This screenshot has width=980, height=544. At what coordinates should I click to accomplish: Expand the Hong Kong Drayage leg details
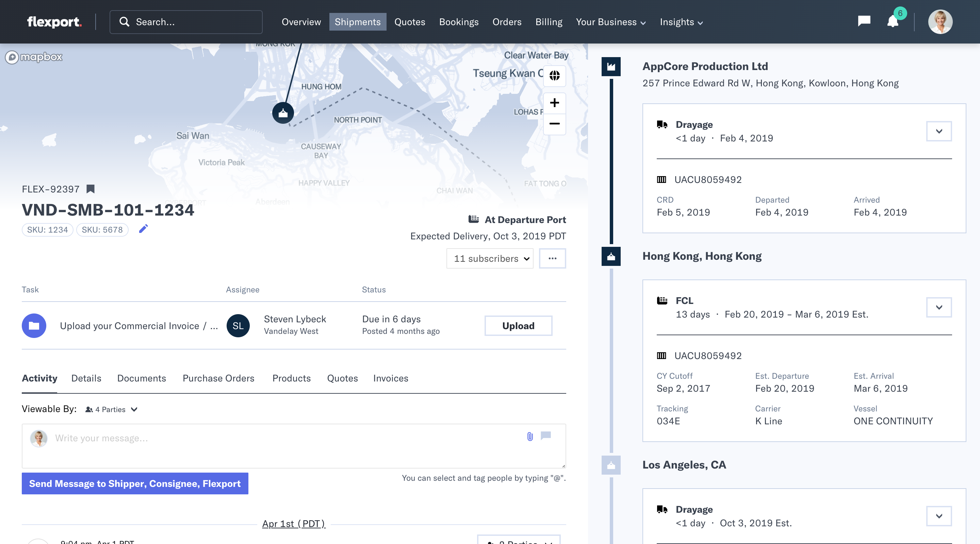(x=938, y=131)
